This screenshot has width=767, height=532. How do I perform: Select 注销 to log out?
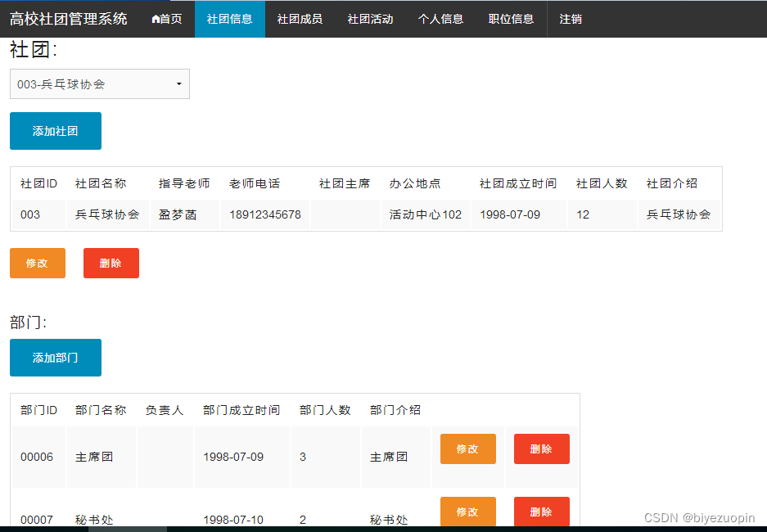tap(571, 19)
